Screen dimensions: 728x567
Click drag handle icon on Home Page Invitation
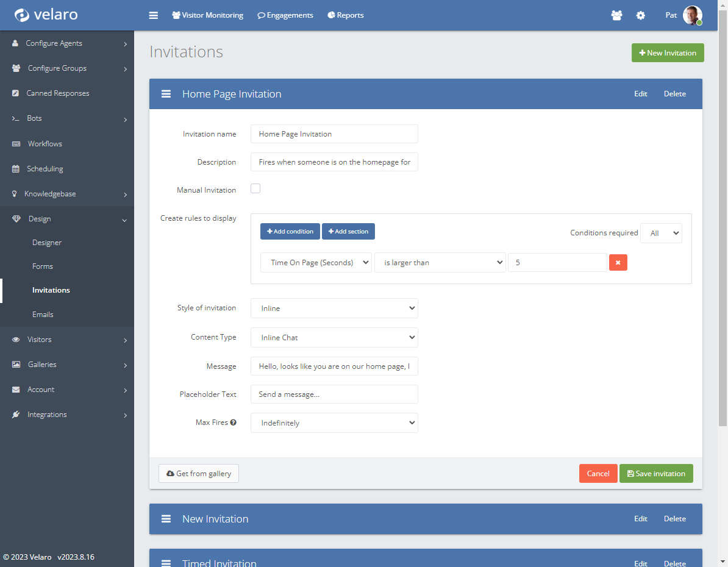click(x=166, y=94)
